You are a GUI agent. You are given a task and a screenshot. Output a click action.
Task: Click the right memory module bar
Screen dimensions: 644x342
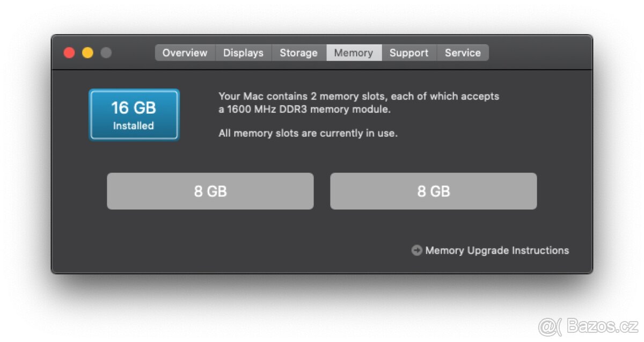tap(434, 191)
